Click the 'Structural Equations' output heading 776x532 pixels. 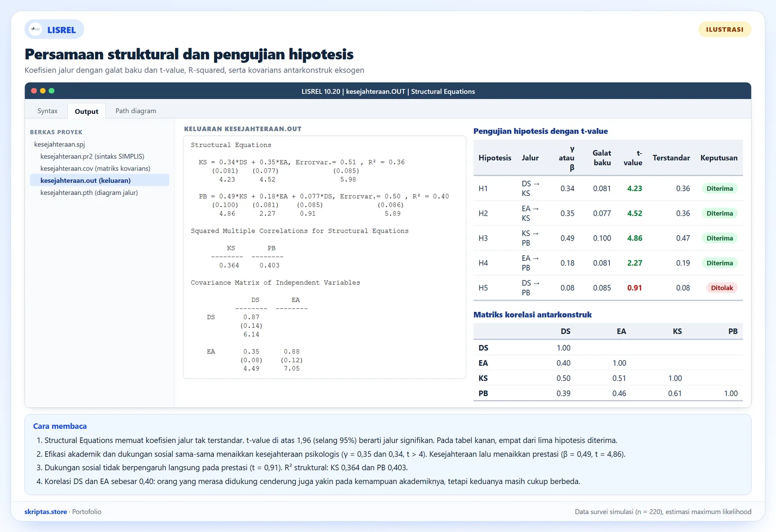pos(231,145)
